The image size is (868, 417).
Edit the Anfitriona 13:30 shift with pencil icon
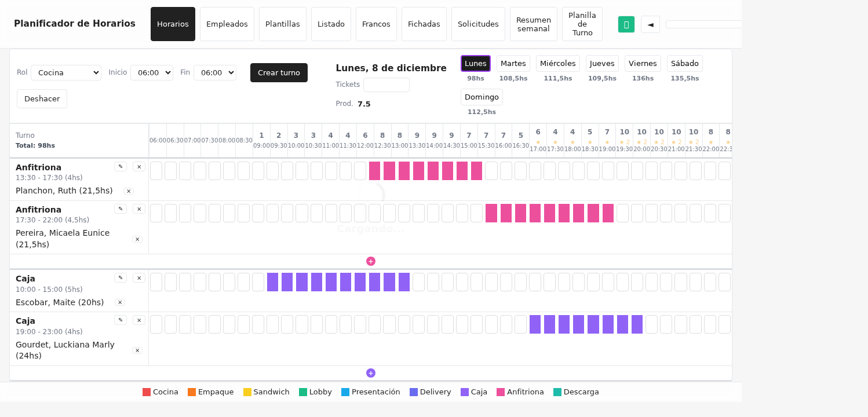(121, 167)
